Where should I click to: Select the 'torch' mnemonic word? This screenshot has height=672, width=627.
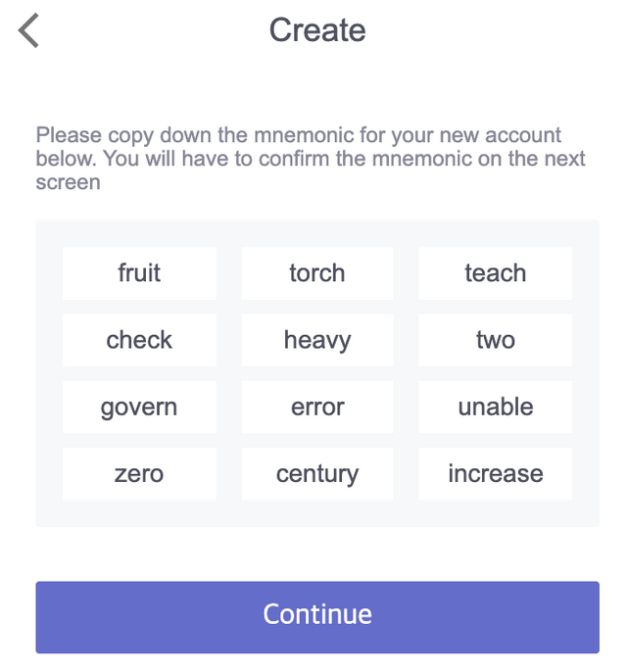[x=317, y=273]
